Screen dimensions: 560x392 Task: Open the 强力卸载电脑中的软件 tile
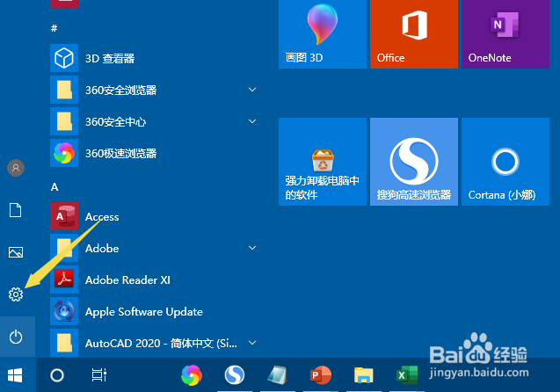coord(323,162)
